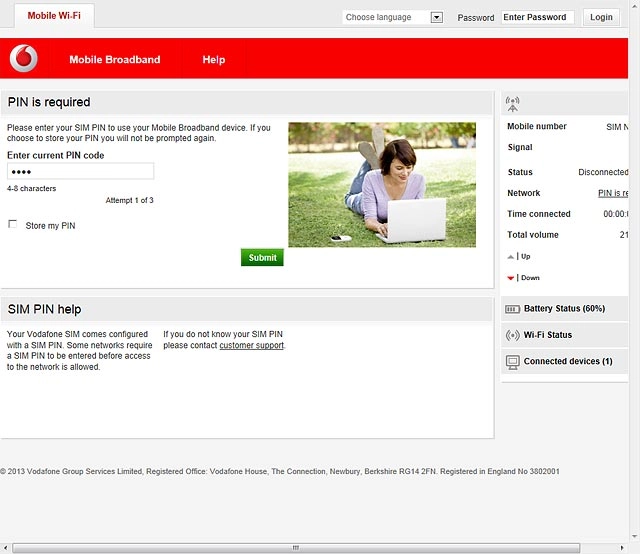Tick the Store my PIN checkbox
The width and height of the screenshot is (640, 554).
13,224
